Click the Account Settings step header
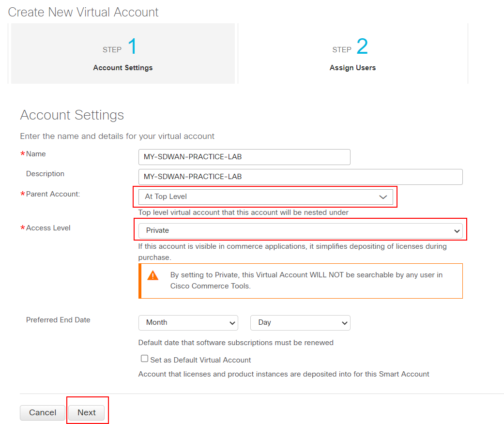Screen dimensions: 504x424 (x=122, y=67)
